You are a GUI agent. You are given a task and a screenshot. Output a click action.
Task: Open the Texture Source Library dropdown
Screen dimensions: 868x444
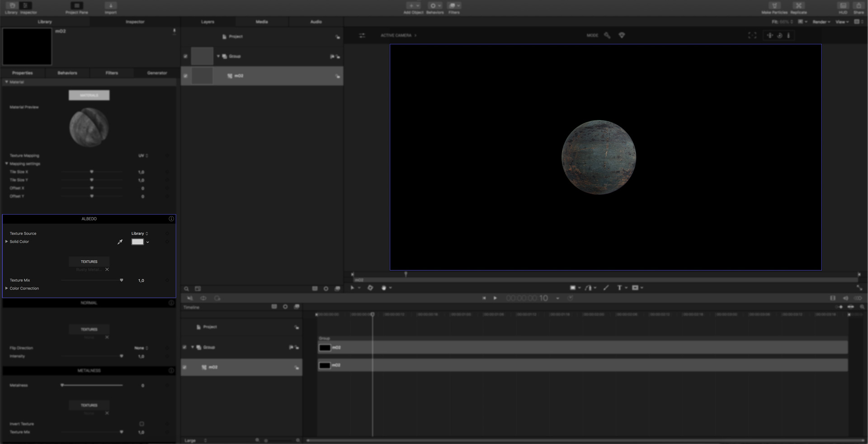point(140,234)
